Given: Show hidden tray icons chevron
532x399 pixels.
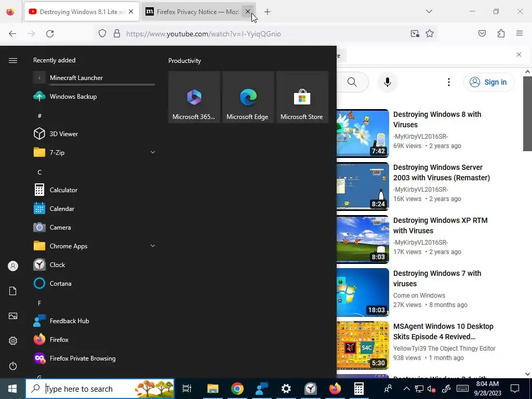Looking at the screenshot, I should [x=406, y=389].
